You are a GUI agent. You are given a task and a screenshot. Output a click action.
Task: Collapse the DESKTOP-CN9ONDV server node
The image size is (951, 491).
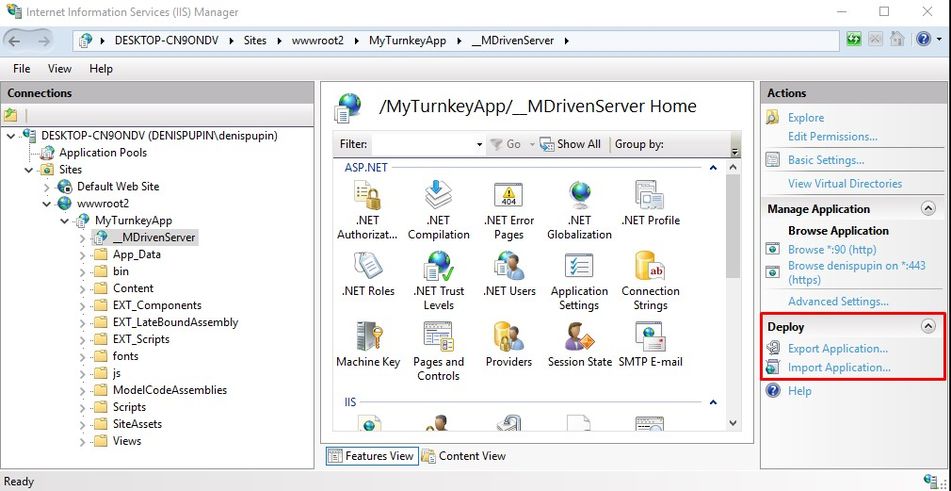11,136
